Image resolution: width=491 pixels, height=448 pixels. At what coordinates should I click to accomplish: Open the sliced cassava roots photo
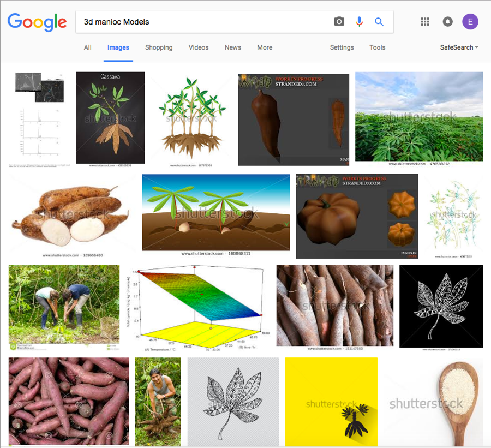[73, 217]
